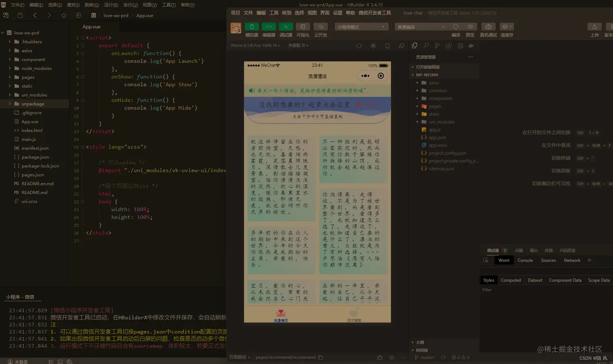Viewport: 613px width, 364px height.
Task: Select the Component Data tab
Action: (565, 280)
